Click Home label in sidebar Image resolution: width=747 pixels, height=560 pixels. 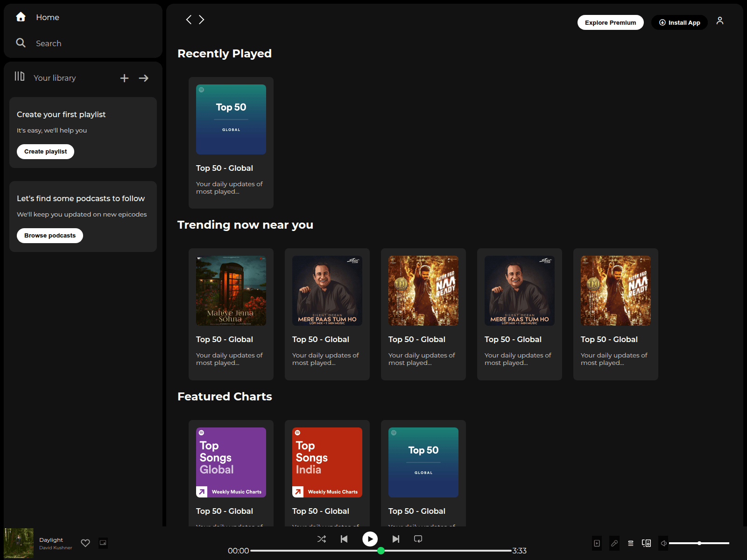click(48, 17)
